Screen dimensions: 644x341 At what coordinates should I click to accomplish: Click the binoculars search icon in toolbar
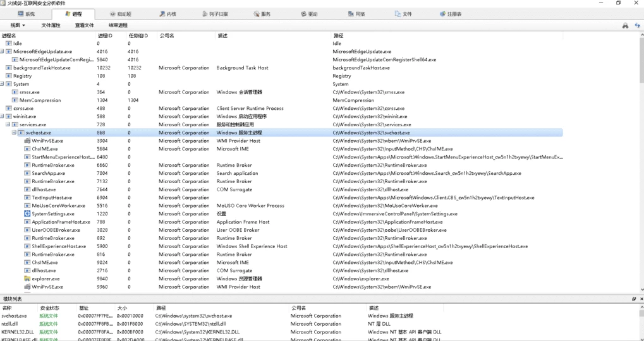625,25
